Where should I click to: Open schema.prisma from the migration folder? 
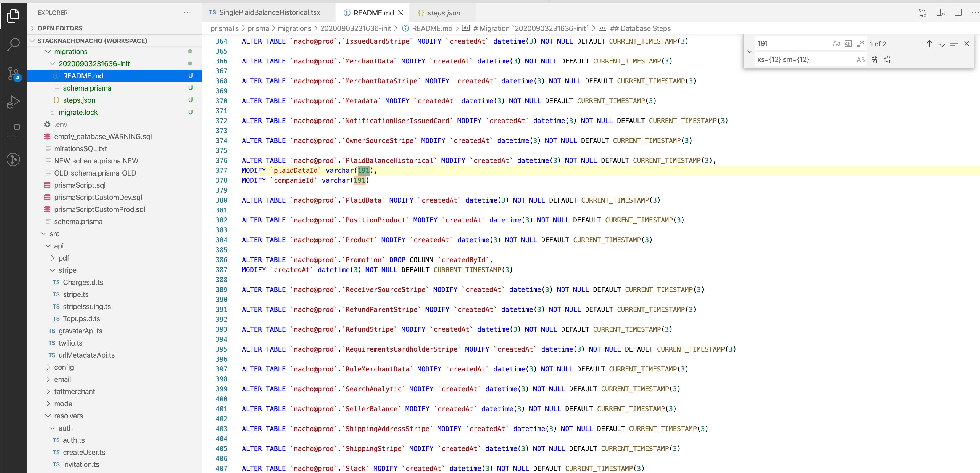pyautogui.click(x=88, y=88)
